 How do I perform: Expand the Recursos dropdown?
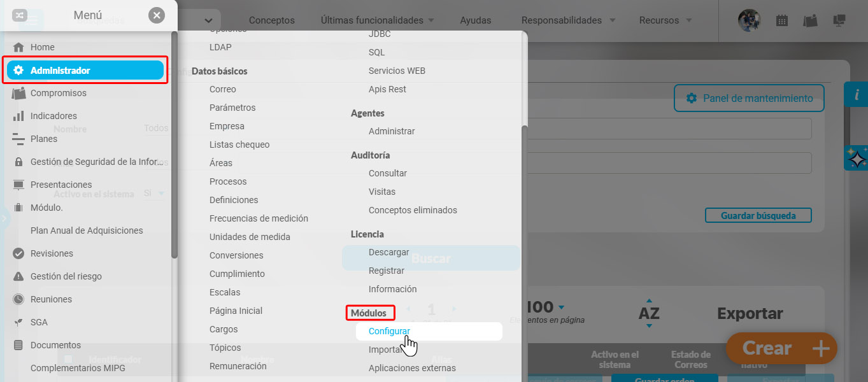[x=665, y=20]
